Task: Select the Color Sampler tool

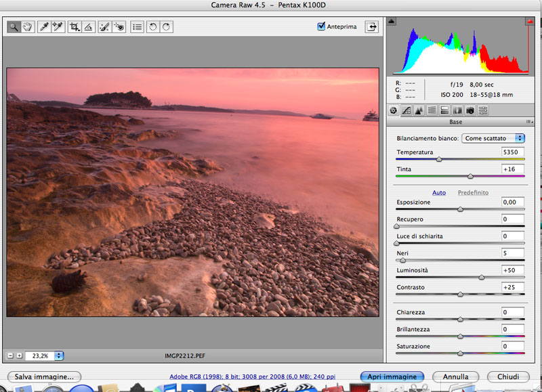Action: point(58,27)
